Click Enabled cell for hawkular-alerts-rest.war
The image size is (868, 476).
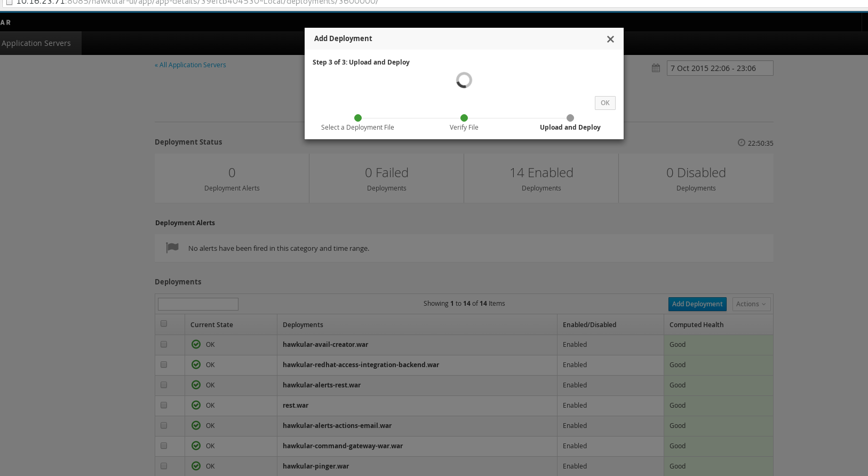(610, 385)
